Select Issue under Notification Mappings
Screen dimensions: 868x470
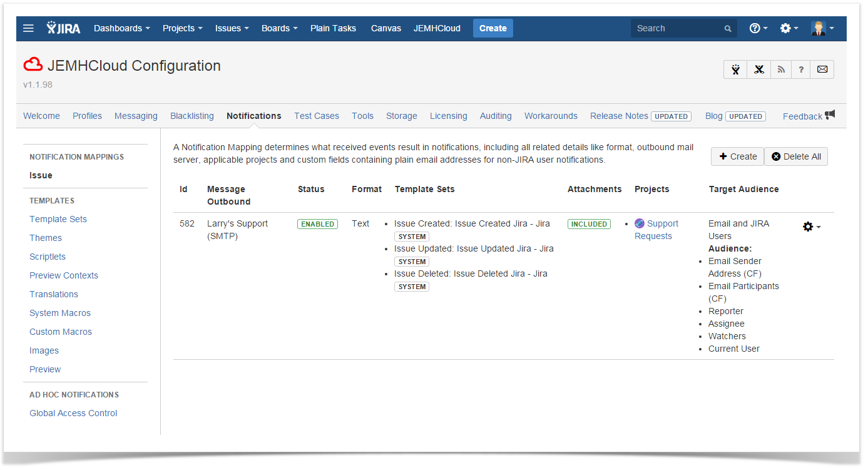[x=41, y=175]
